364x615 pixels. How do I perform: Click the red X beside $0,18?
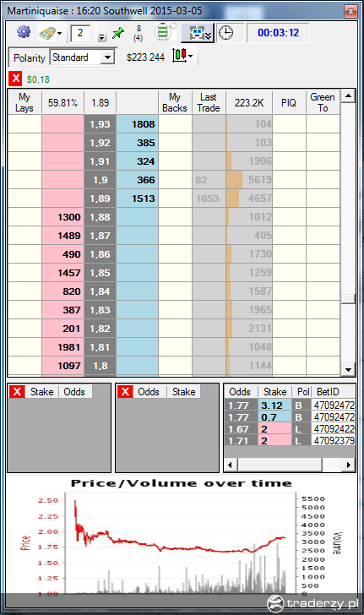(x=15, y=79)
